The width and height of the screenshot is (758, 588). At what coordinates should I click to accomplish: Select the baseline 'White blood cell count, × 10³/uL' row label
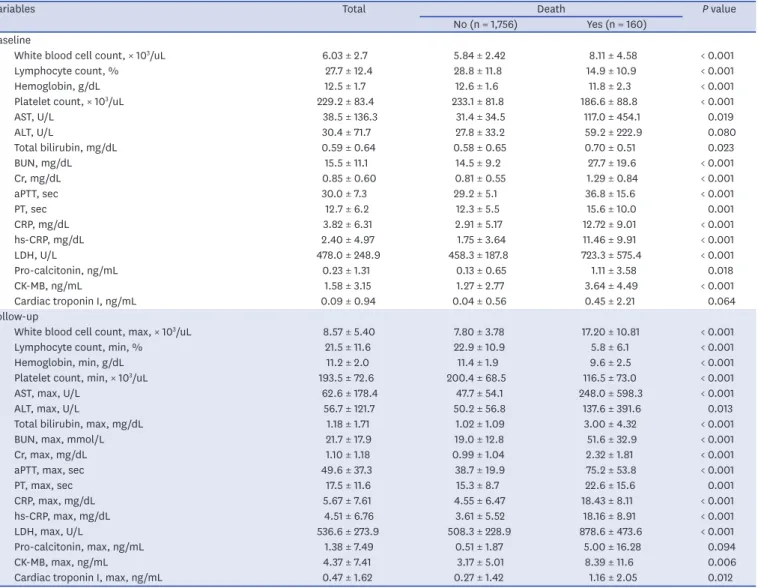click(89, 56)
